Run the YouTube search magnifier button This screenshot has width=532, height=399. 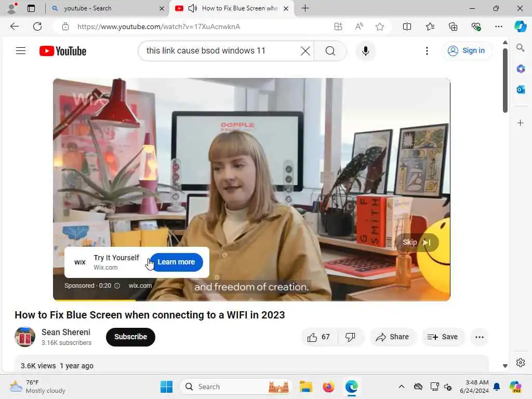point(330,51)
